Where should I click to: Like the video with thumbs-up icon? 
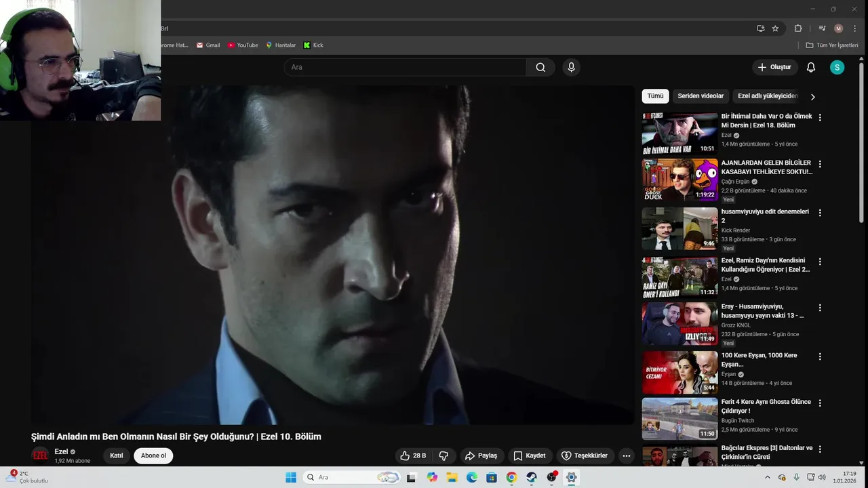pos(413,455)
